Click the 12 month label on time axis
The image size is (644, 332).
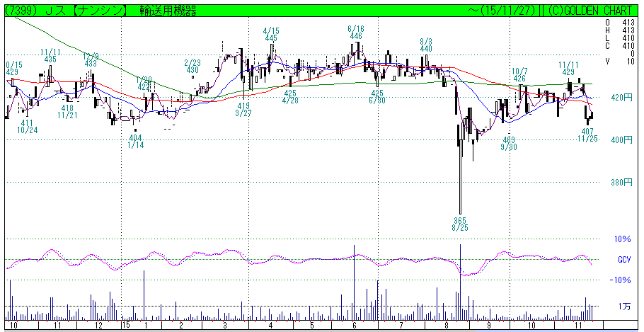click(98, 325)
